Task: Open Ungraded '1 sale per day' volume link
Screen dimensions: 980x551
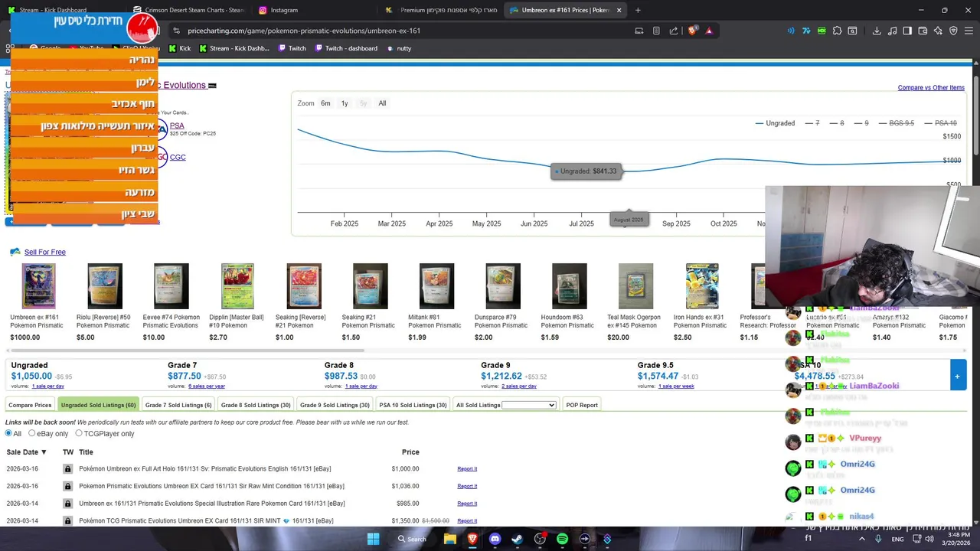Action: pyautogui.click(x=47, y=386)
